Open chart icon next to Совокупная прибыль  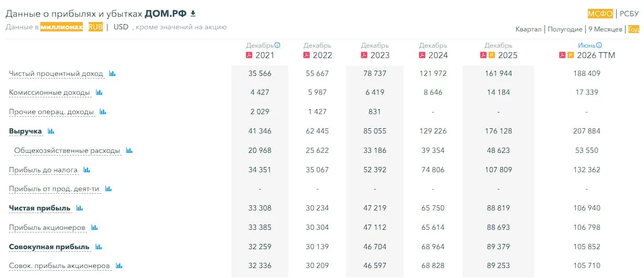[99, 247]
